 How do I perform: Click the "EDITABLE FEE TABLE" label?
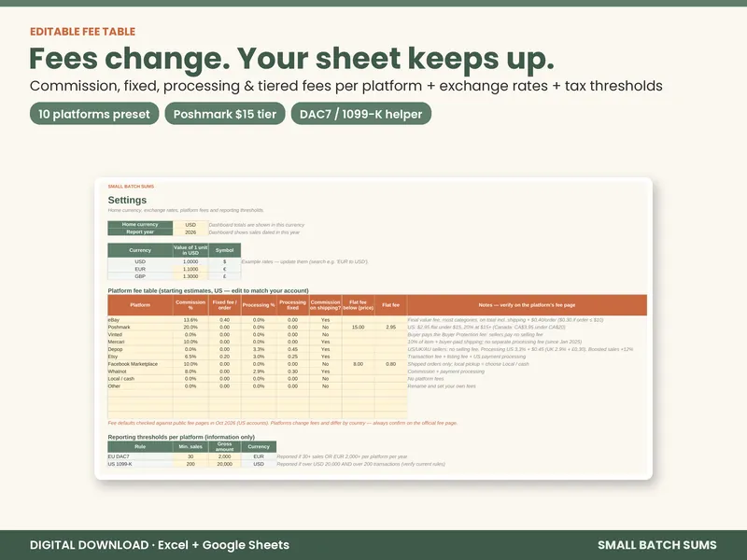tap(82, 32)
